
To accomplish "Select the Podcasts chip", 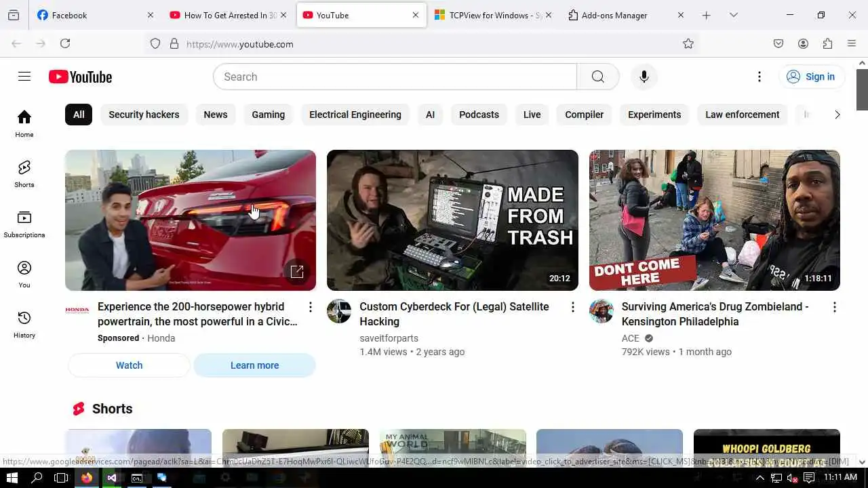I will 479,115.
